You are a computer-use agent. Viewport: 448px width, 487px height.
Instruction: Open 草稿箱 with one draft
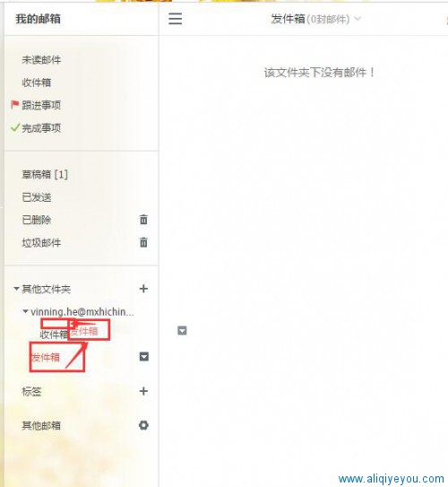click(x=45, y=174)
